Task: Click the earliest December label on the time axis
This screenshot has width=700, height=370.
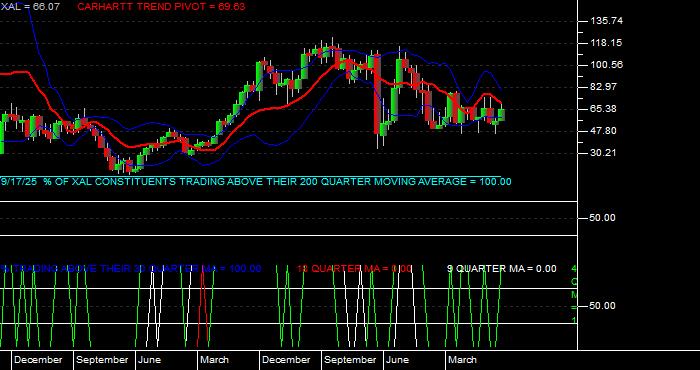Action: tap(38, 360)
